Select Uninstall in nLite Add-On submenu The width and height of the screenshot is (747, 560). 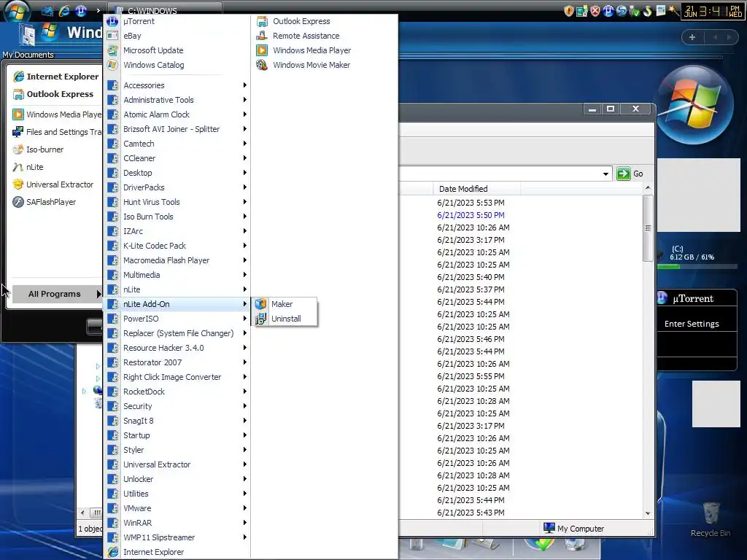pyautogui.click(x=284, y=319)
